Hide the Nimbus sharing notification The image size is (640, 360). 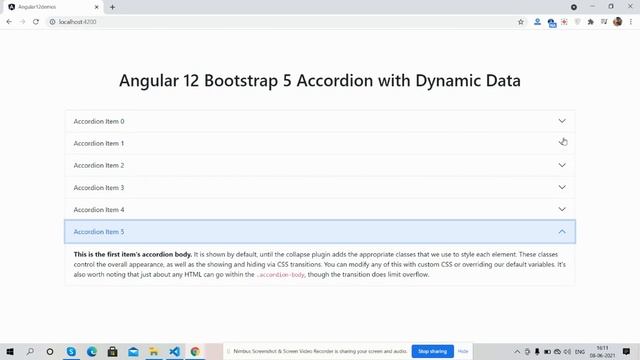463,351
